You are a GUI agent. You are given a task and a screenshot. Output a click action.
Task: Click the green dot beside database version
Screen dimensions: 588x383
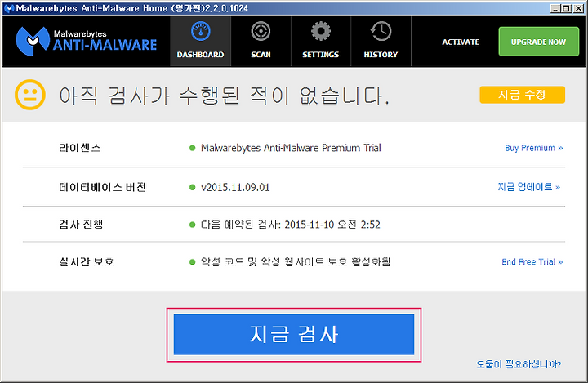coord(193,187)
